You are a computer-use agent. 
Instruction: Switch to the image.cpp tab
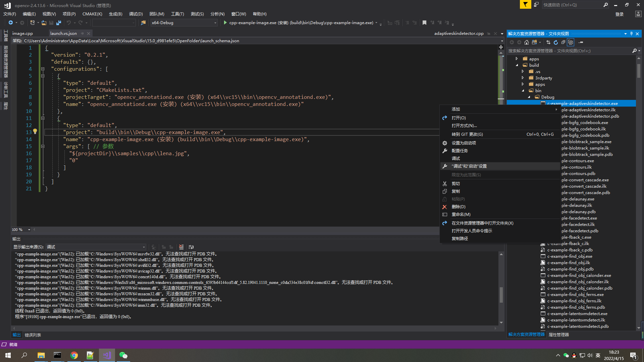(x=22, y=34)
